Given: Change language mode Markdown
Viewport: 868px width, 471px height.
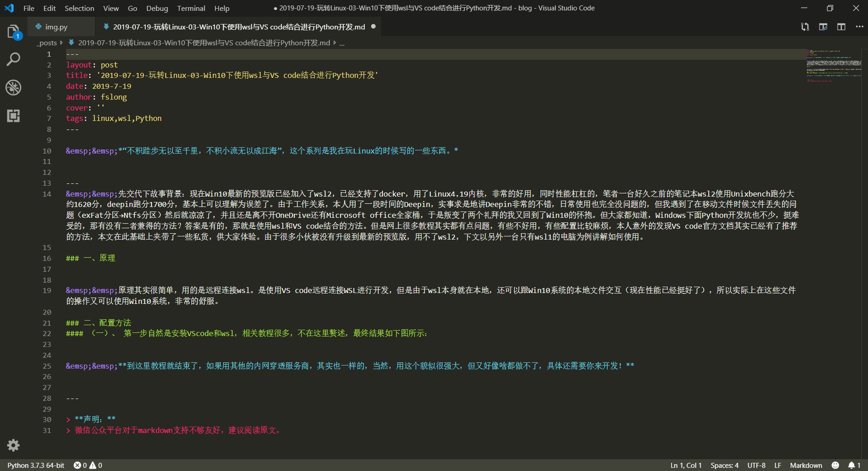Looking at the screenshot, I should point(806,465).
